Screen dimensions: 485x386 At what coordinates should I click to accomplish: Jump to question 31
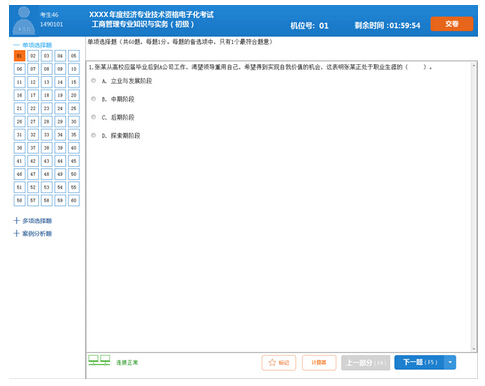point(19,135)
